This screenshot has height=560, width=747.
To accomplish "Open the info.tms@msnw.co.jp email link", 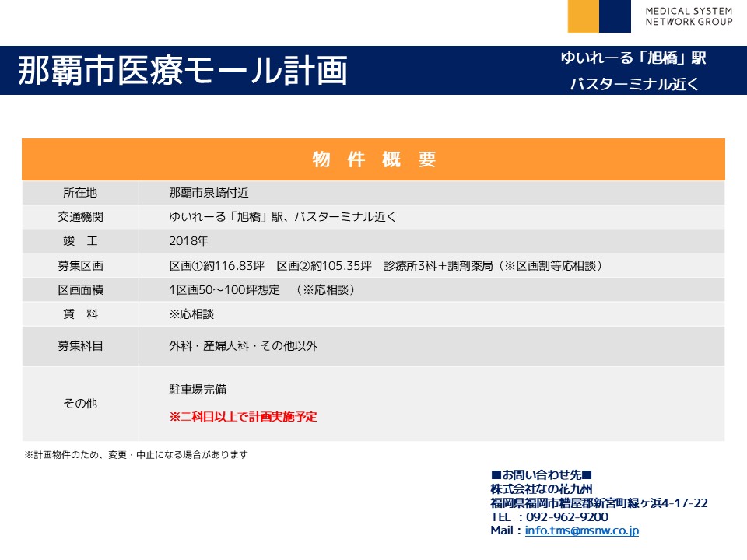I will click(582, 530).
